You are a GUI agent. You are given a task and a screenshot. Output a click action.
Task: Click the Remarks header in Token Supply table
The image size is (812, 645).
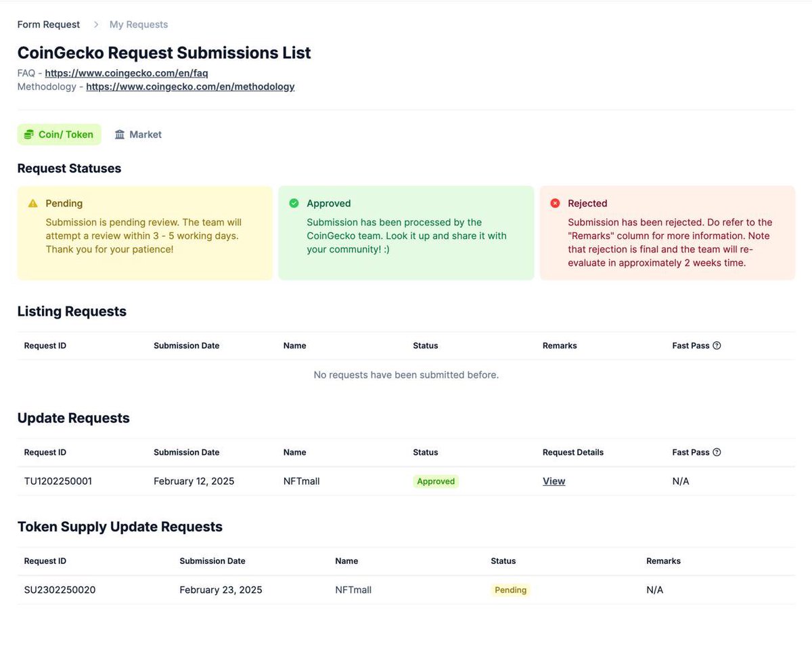[x=664, y=561]
